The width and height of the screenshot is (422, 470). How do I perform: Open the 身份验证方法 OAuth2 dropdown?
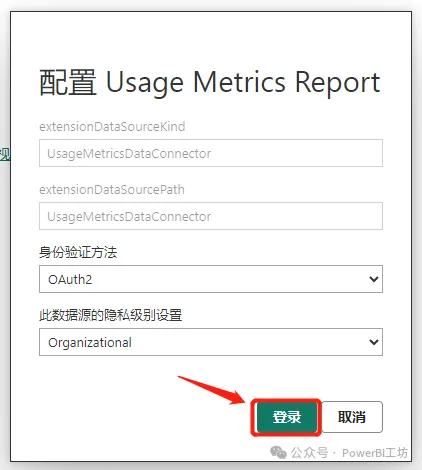[211, 279]
